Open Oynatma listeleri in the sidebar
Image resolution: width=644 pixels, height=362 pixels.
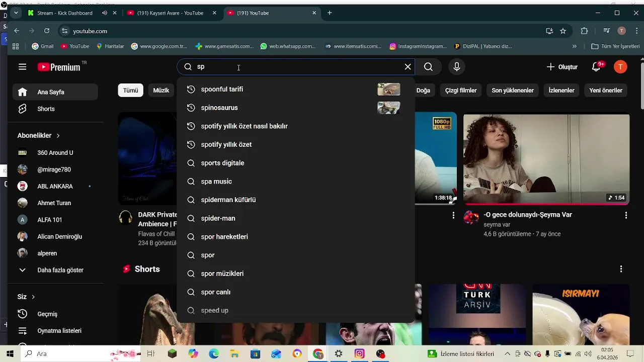pos(55,331)
